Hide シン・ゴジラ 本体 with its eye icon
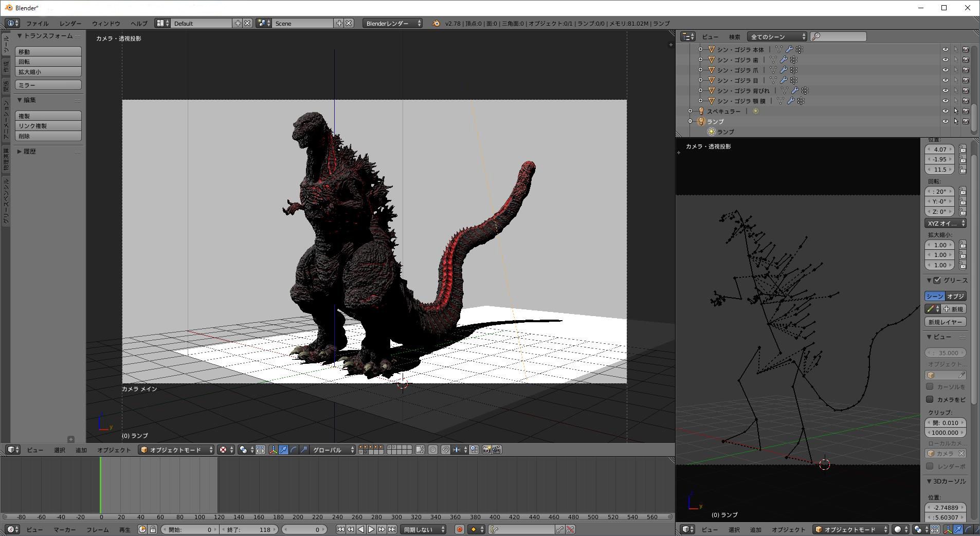The height and width of the screenshot is (536, 980). tap(945, 50)
